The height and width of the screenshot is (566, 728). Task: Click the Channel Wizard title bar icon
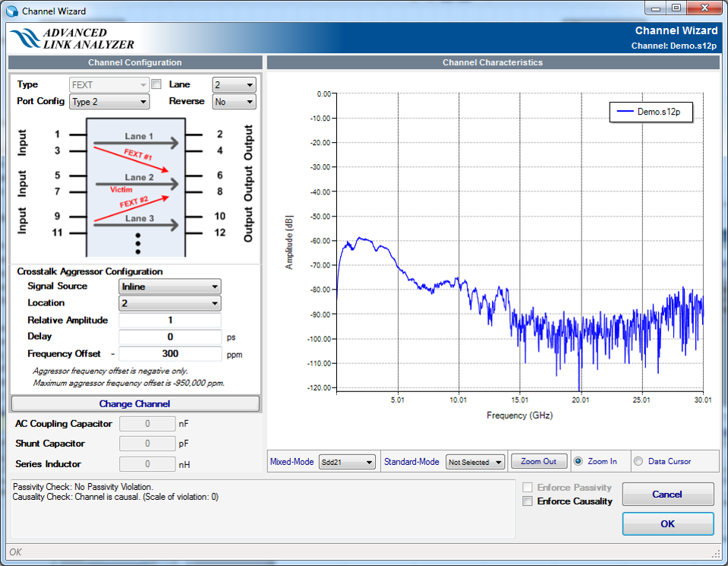click(11, 11)
